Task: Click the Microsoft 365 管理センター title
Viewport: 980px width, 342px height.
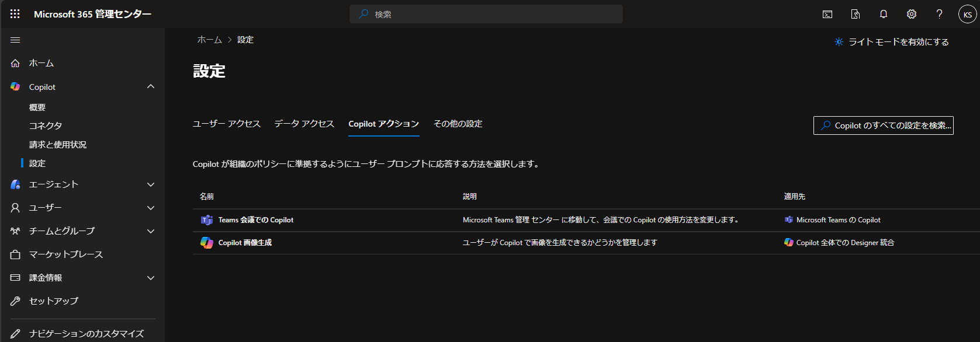Action: tap(92, 14)
